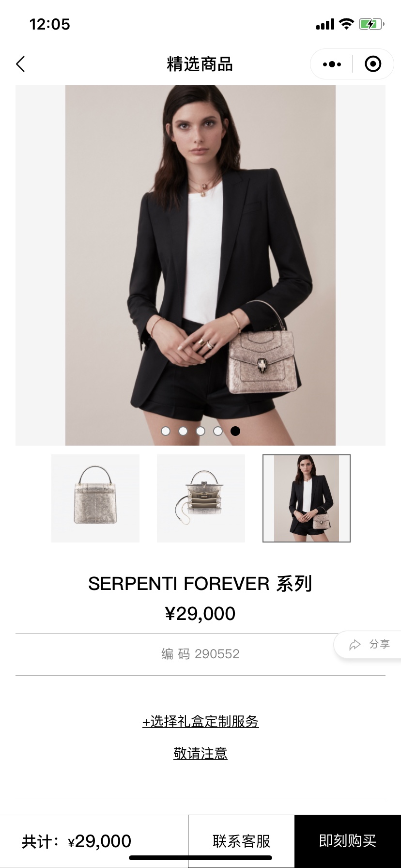Tap the 即刻购买 buy now button
The width and height of the screenshot is (401, 868).
[x=348, y=841]
